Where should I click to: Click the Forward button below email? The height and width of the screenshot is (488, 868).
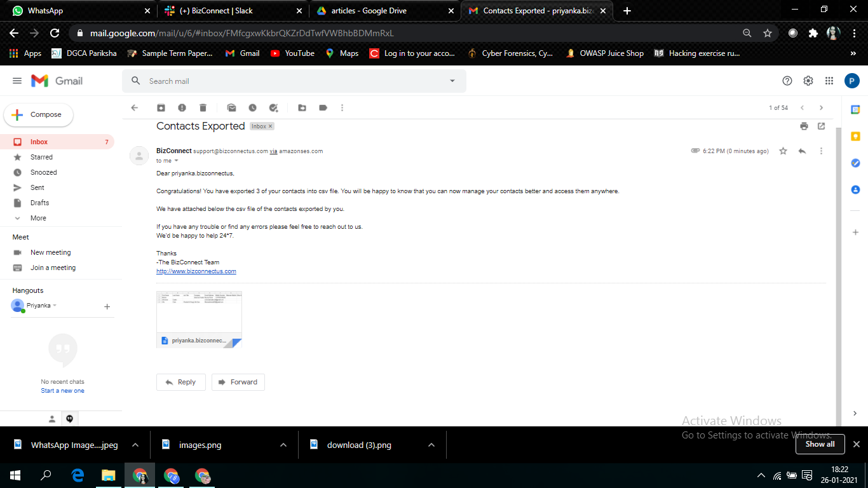(238, 382)
